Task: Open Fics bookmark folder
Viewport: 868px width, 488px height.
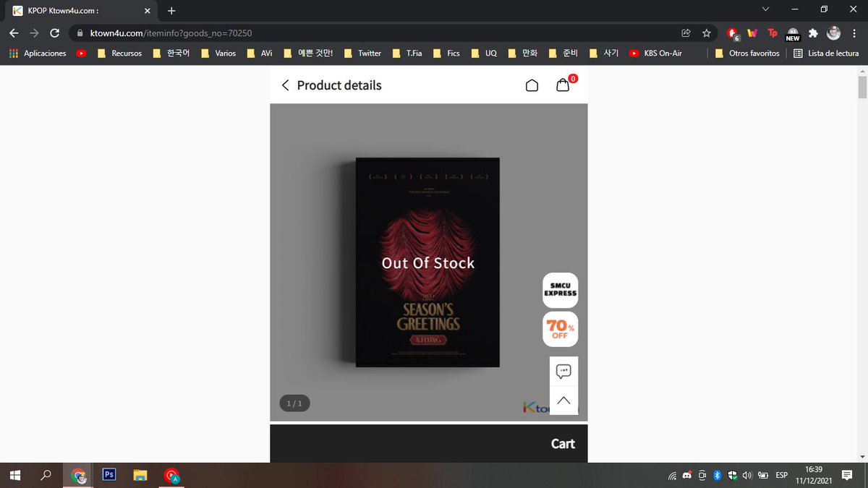Action: pyautogui.click(x=446, y=53)
